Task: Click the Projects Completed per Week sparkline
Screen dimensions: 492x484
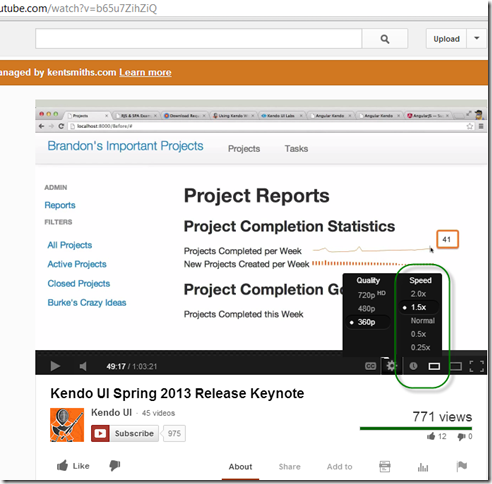Action: (x=372, y=249)
